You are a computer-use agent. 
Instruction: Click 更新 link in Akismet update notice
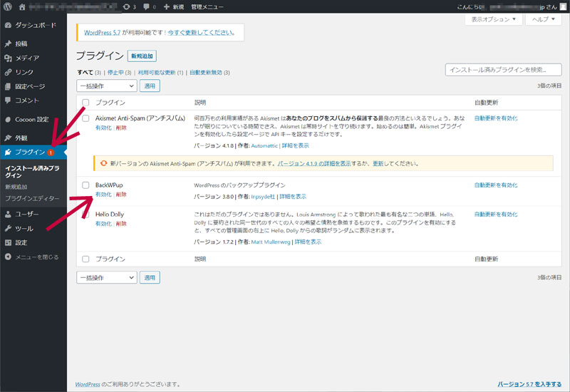point(378,164)
